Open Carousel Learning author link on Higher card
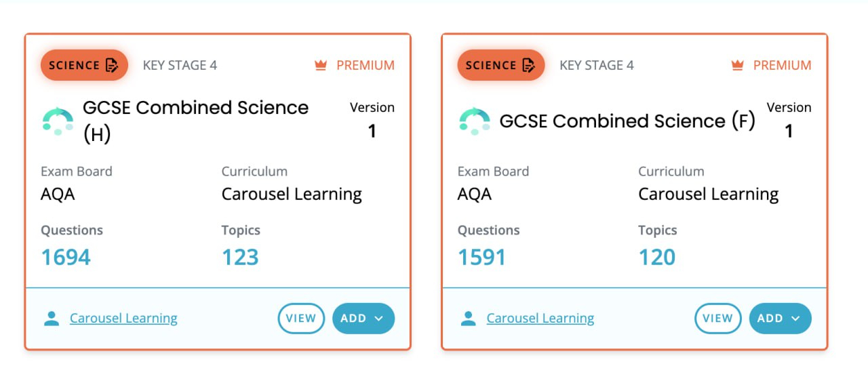 tap(123, 319)
